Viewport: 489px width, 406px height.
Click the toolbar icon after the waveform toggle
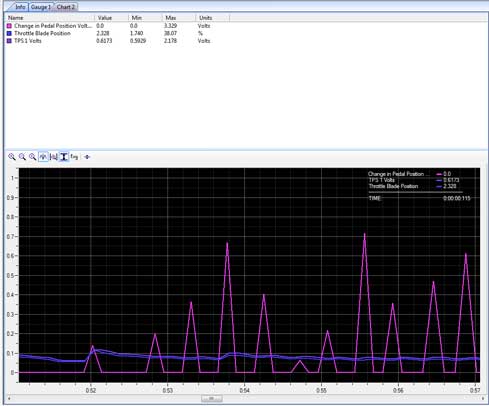click(53, 157)
